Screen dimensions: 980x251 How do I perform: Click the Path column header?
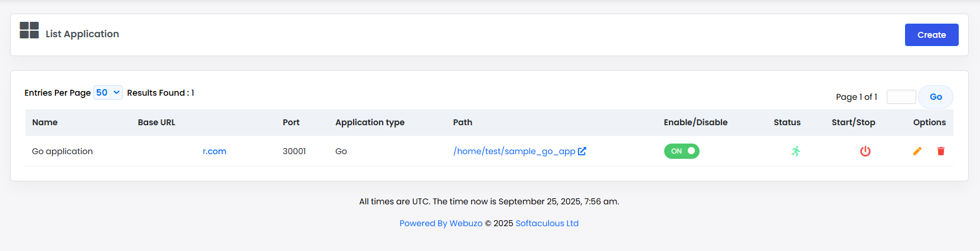[463, 122]
